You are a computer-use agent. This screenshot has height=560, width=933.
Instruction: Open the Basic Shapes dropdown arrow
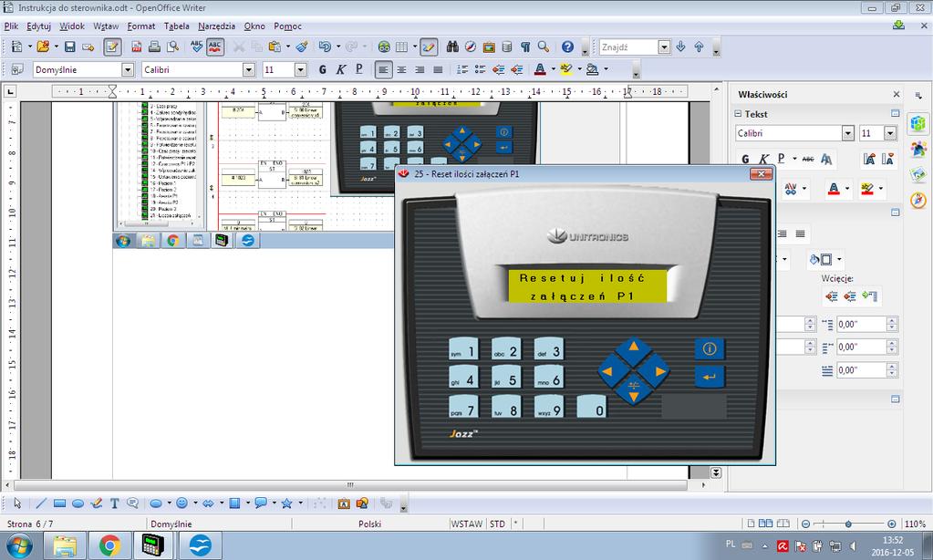[x=169, y=503]
